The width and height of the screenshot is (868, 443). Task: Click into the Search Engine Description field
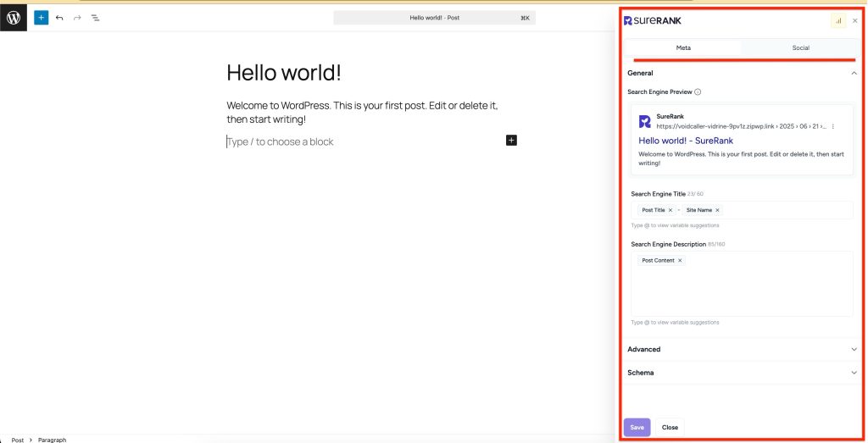pos(742,284)
